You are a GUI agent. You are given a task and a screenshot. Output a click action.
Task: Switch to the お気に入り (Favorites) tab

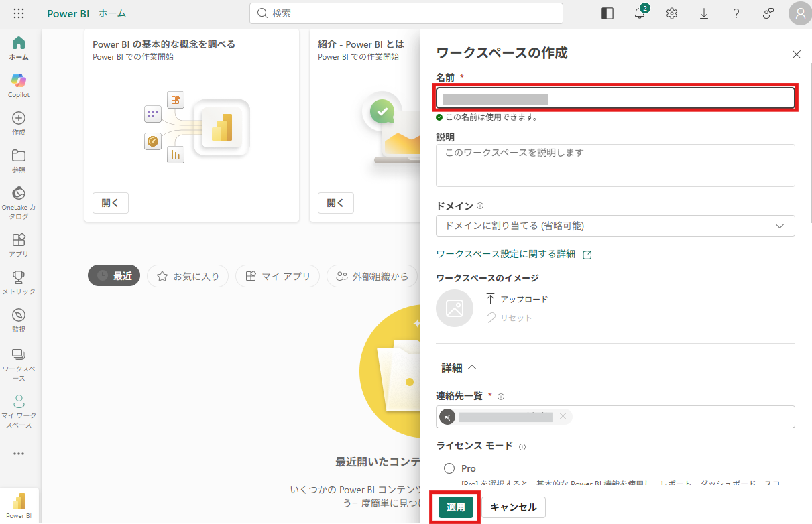188,276
